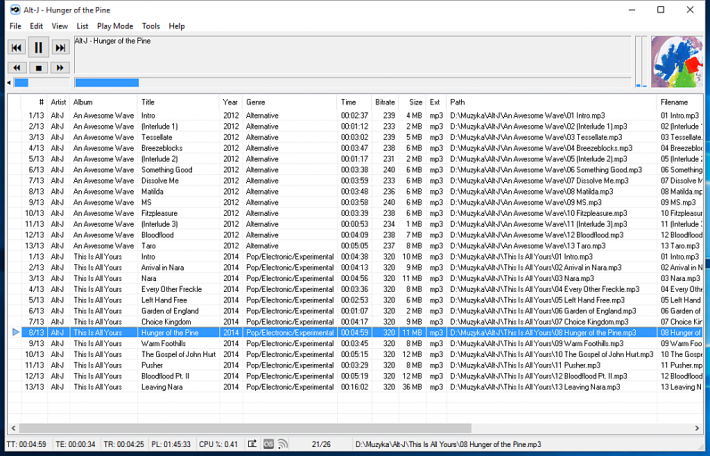Sort by the # column header
Viewport: 710px width, 456px height.
point(34,102)
